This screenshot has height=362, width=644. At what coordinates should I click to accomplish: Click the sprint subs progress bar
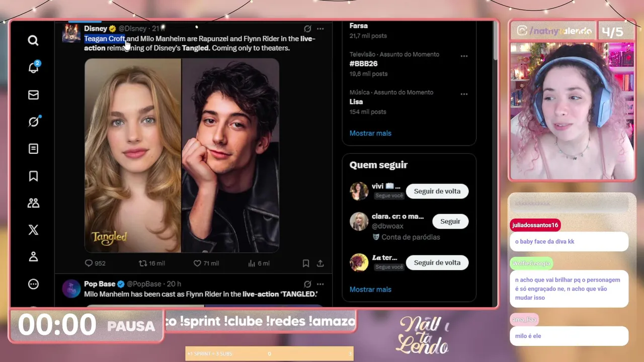click(x=269, y=353)
